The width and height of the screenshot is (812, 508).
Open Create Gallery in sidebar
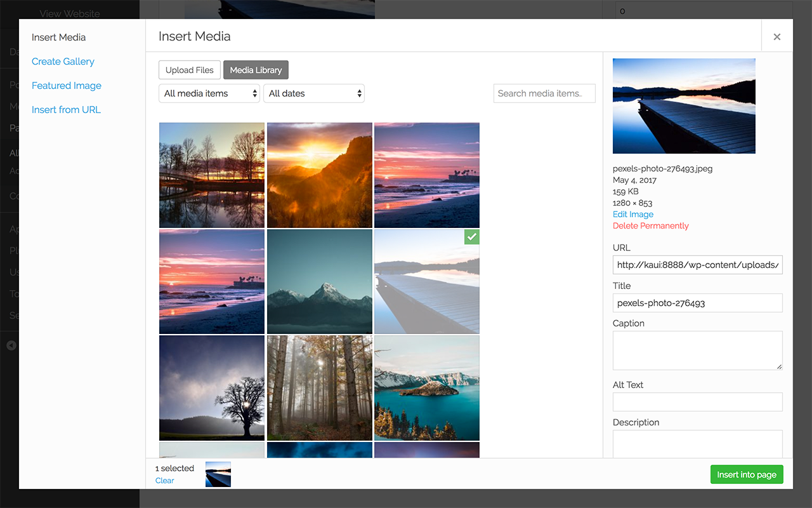(x=63, y=62)
